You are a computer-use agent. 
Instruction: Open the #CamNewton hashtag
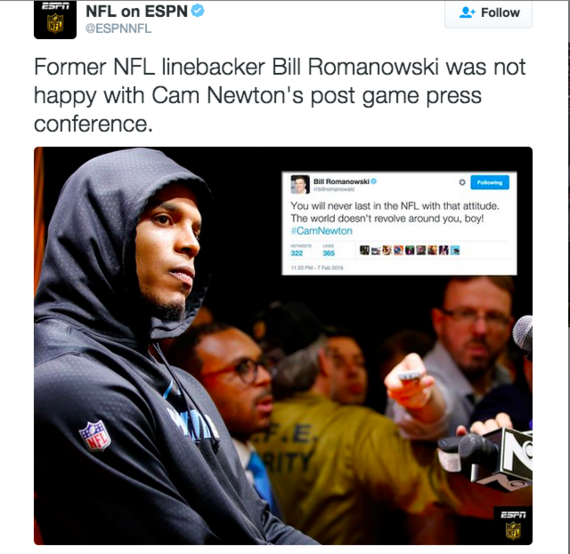[321, 231]
